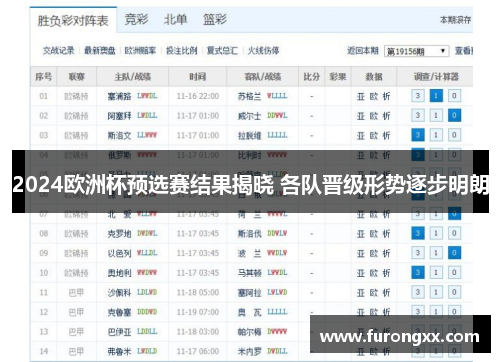Toggle pick 3 in row 10 奥地利

point(418,273)
